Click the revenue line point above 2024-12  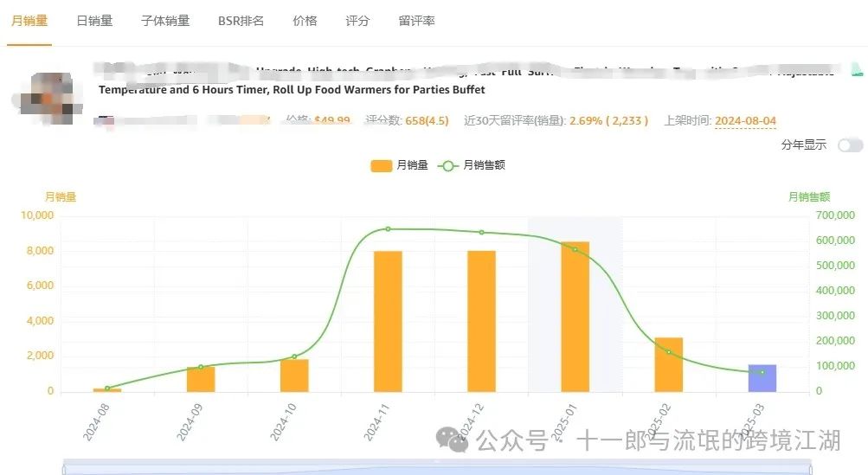(482, 233)
